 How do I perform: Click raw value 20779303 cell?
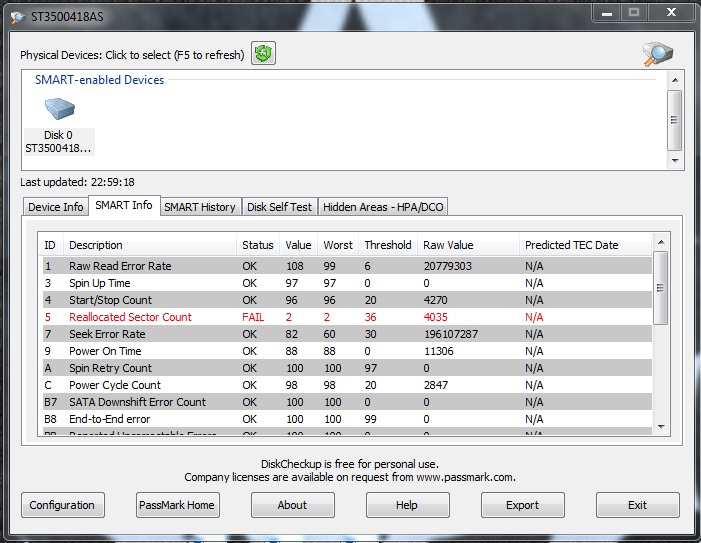(448, 266)
